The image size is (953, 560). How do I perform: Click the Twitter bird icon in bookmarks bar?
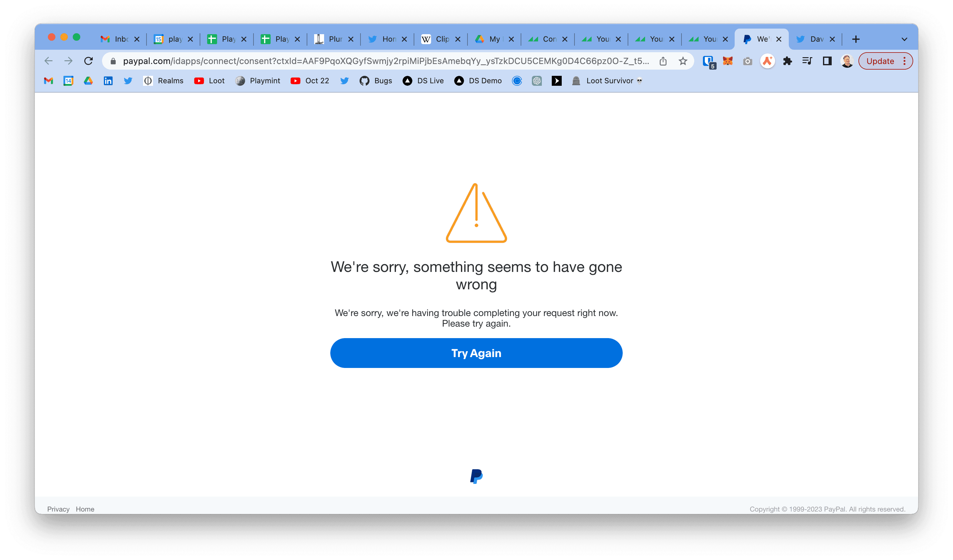pyautogui.click(x=128, y=81)
